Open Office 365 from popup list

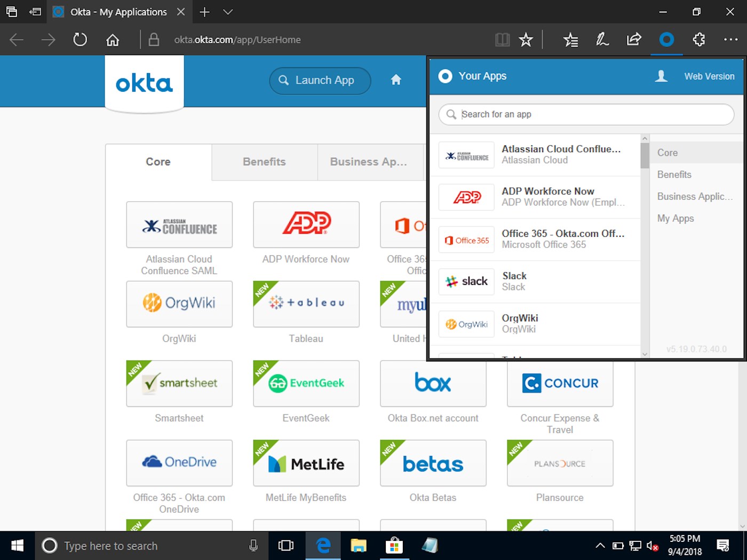[x=536, y=239]
